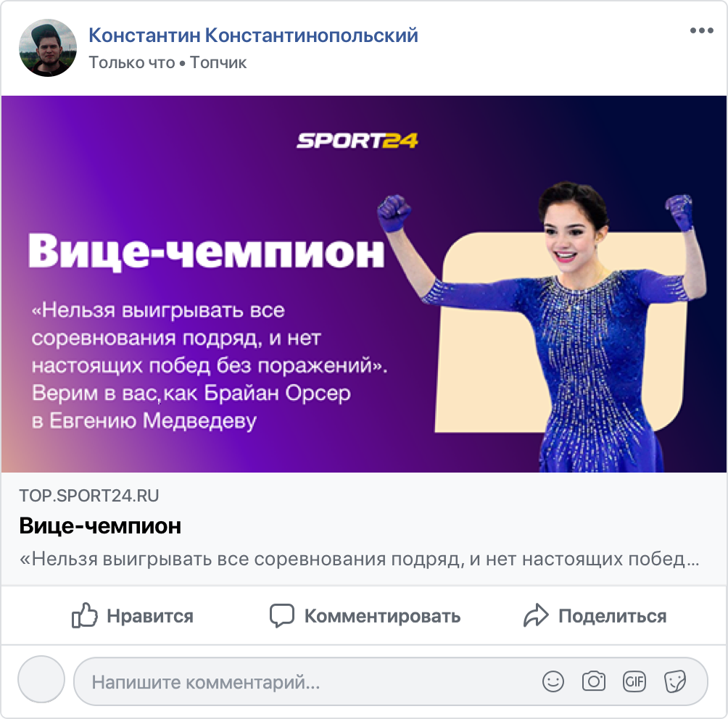Open the three-dot post options menu
Image resolution: width=728 pixels, height=719 pixels.
click(701, 30)
